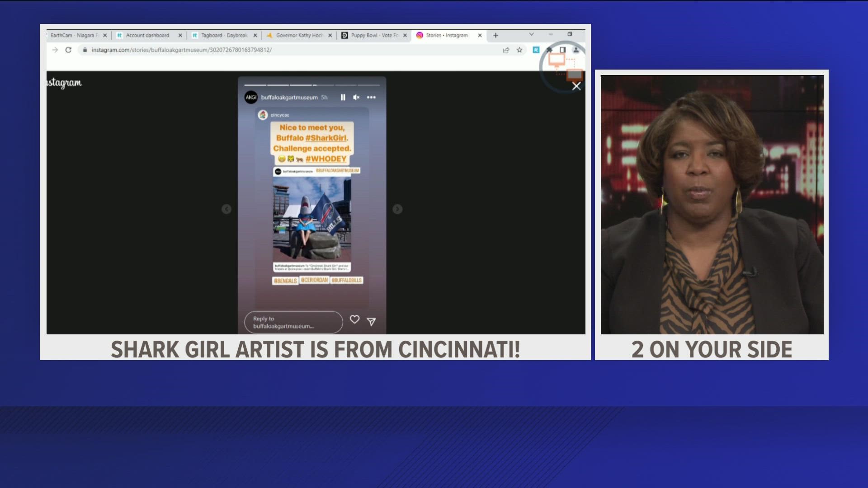The height and width of the screenshot is (488, 868).
Task: Switch to the Account dashboard tab
Action: 147,35
